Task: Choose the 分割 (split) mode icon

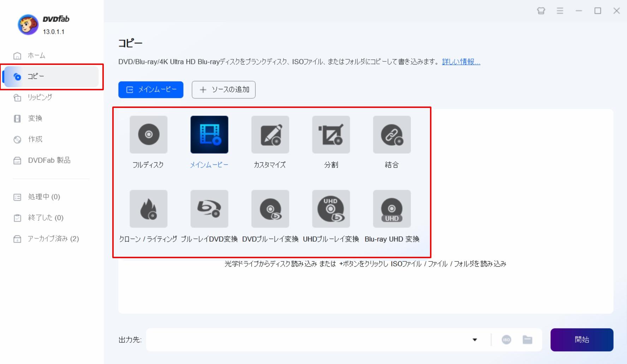Action: point(331,134)
